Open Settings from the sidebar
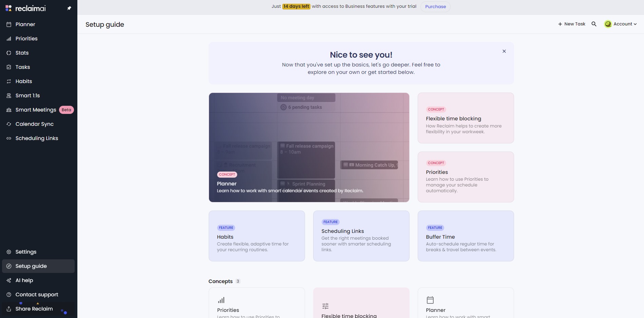 (x=38, y=252)
